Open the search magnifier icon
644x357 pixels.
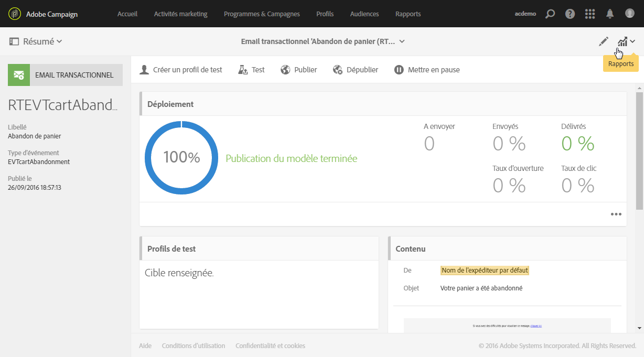point(550,14)
